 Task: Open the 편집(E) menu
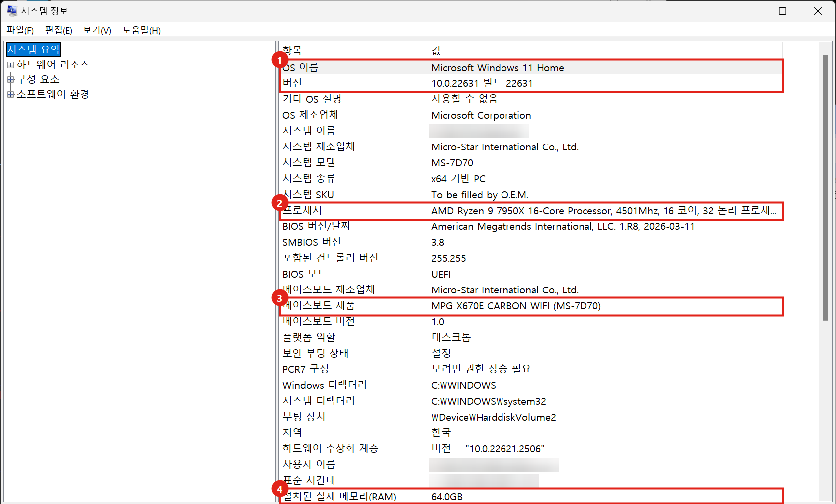point(59,30)
